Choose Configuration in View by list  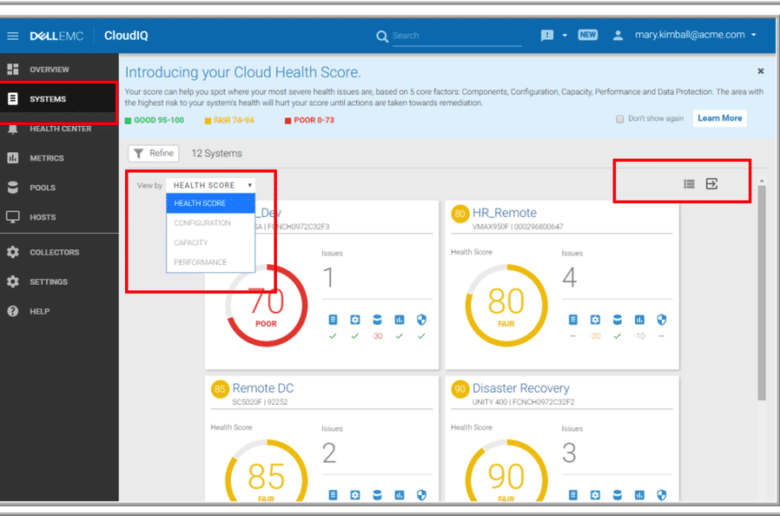[211, 223]
